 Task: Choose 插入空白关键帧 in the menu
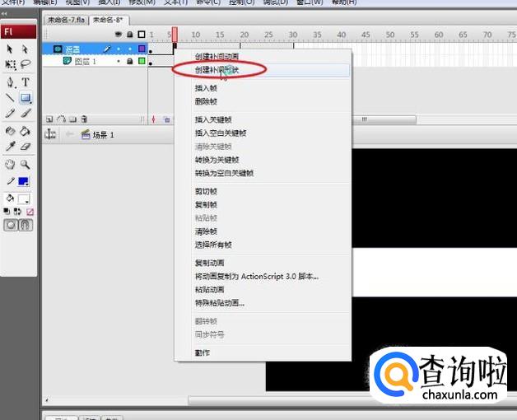(221, 133)
